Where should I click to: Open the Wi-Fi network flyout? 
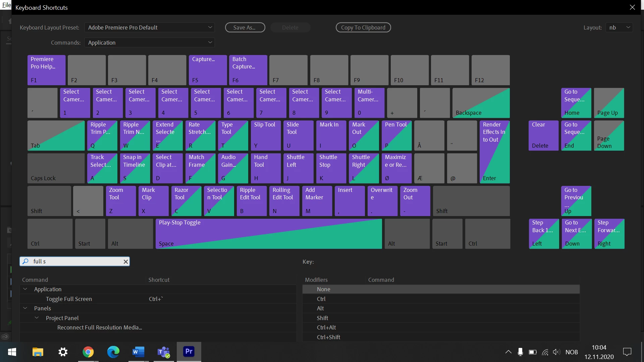coord(545,352)
